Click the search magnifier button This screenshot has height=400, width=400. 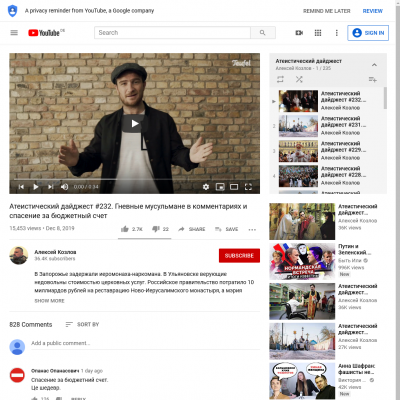[263, 33]
